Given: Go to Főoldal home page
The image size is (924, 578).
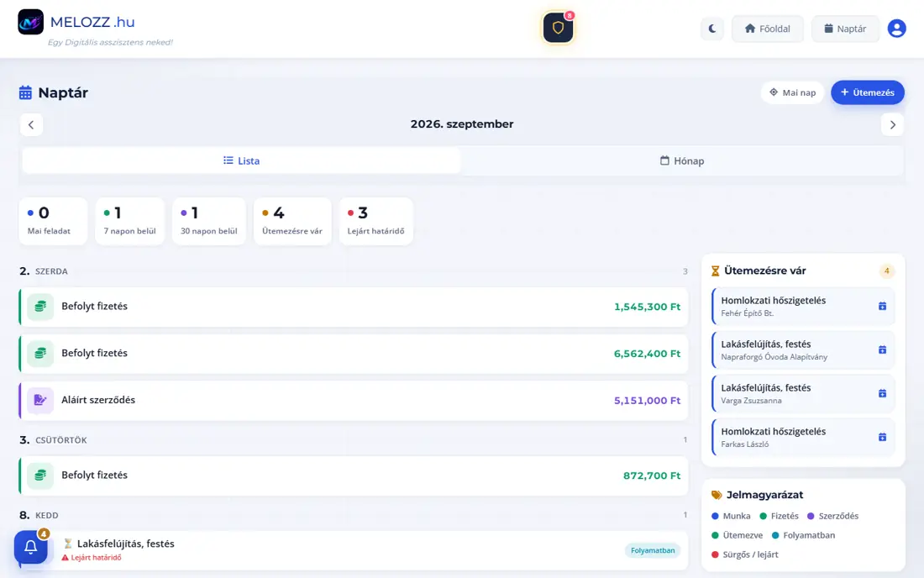Looking at the screenshot, I should coord(767,29).
